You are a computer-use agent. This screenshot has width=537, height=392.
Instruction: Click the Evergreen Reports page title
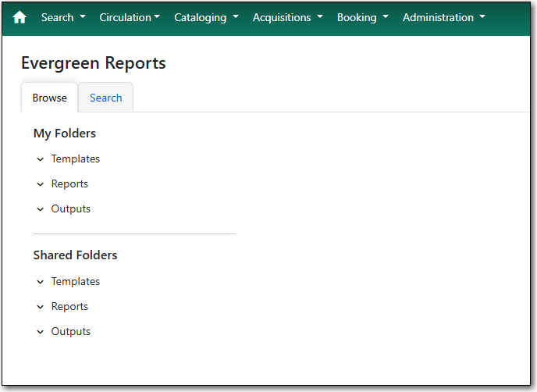pyautogui.click(x=94, y=63)
